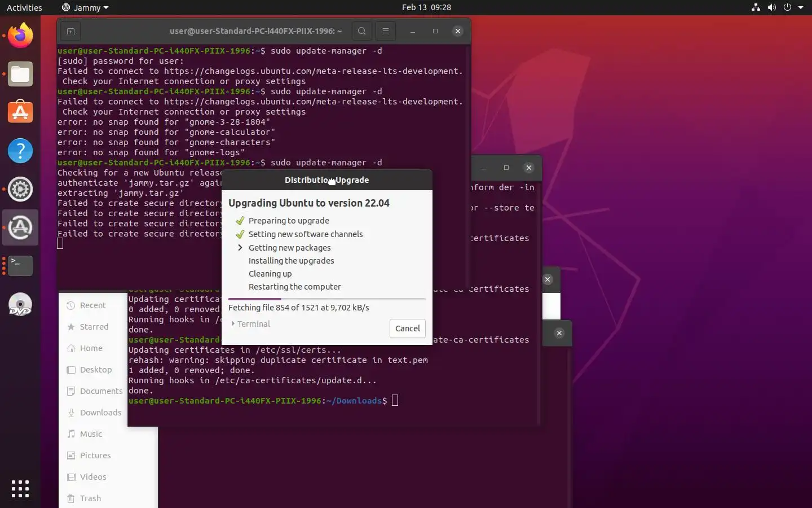Click the Downloads terminal prompt cursor
The height and width of the screenshot is (508, 812).
point(395,401)
